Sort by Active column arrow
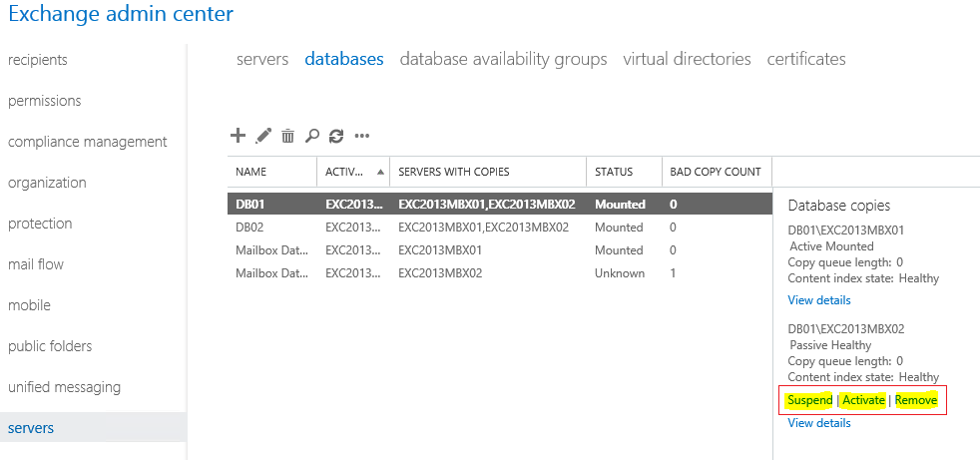This screenshot has width=980, height=460. (x=380, y=172)
